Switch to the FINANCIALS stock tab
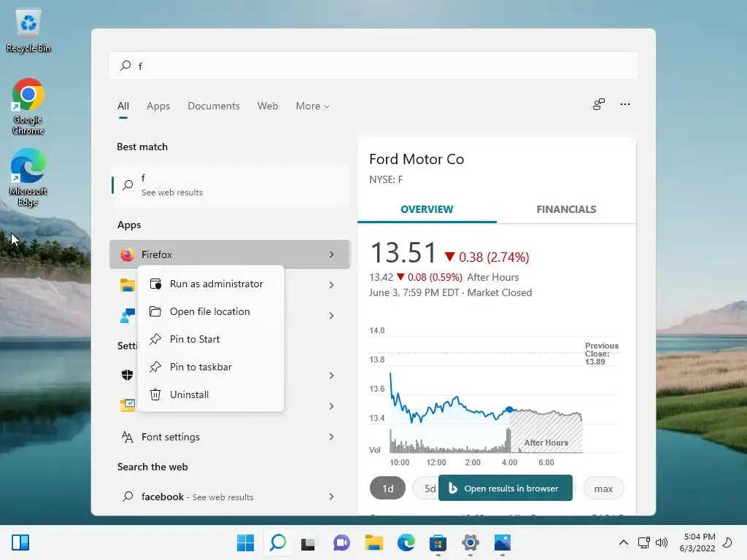 (x=566, y=209)
